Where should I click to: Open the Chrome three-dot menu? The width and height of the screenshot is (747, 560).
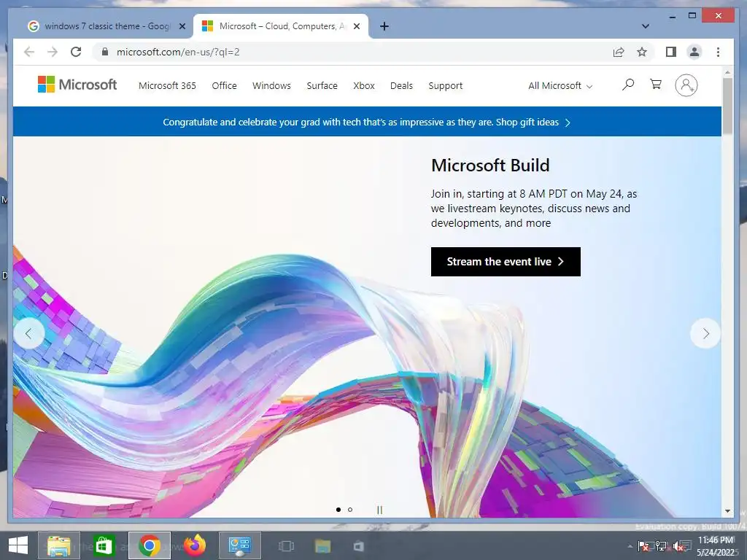point(718,52)
